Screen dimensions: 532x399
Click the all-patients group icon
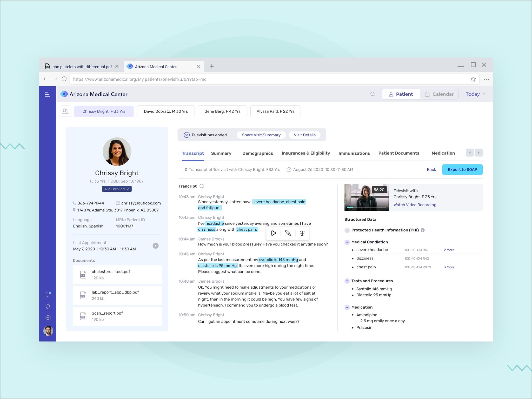pyautogui.click(x=65, y=111)
